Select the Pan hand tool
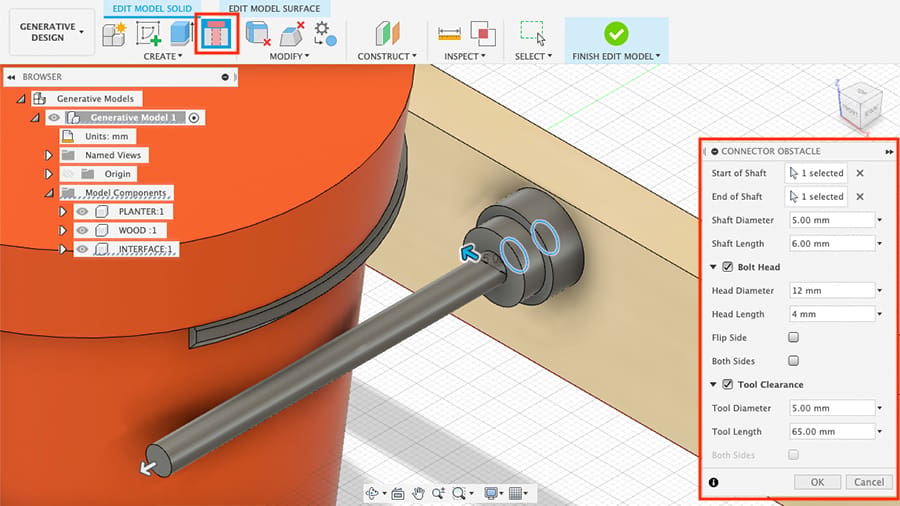Screen dimensions: 900x506 click(x=418, y=493)
